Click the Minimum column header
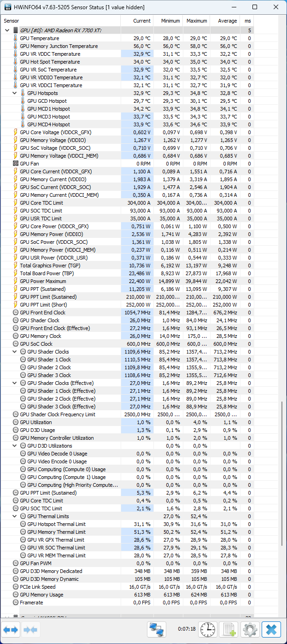The image size is (287, 644). click(x=168, y=21)
